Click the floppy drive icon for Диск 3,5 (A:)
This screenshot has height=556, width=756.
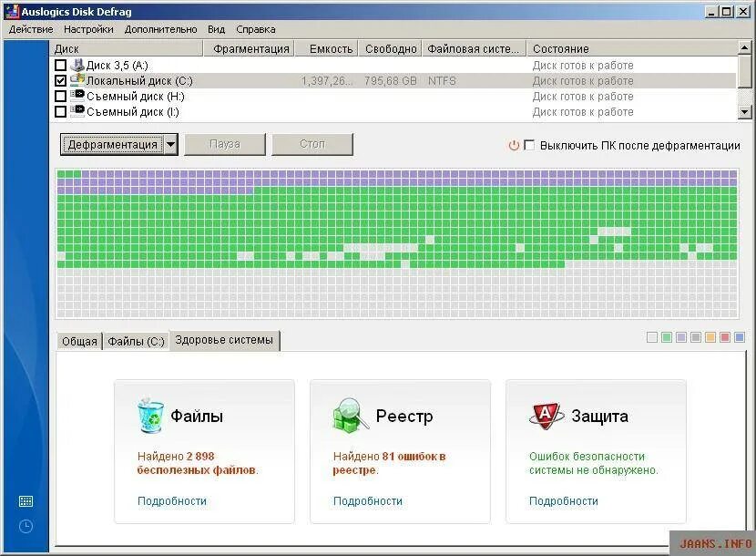[77, 65]
